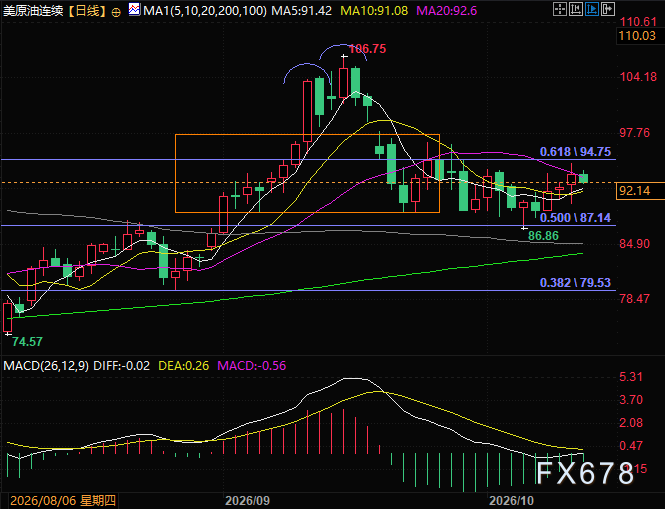Click the 86.86 swing low label

tap(543, 235)
